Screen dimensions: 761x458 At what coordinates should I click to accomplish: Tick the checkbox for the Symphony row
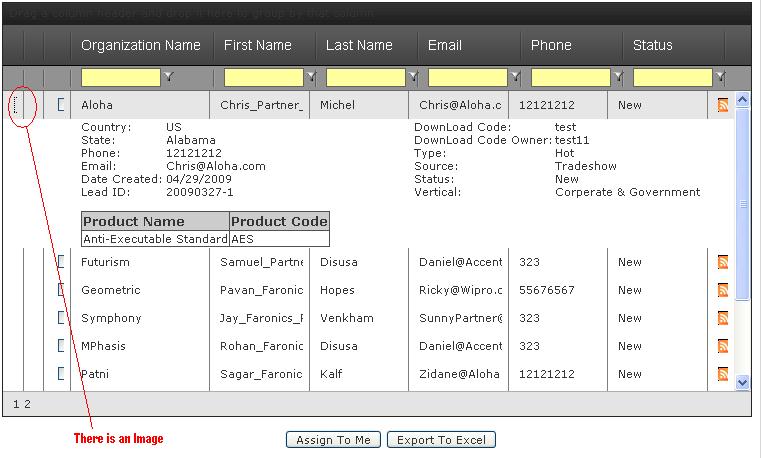[x=61, y=318]
